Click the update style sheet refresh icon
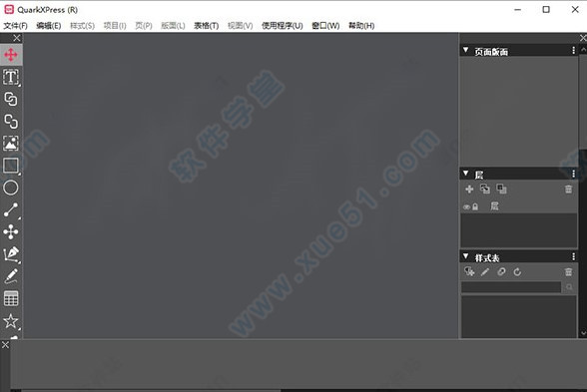587x392 pixels. coord(517,272)
